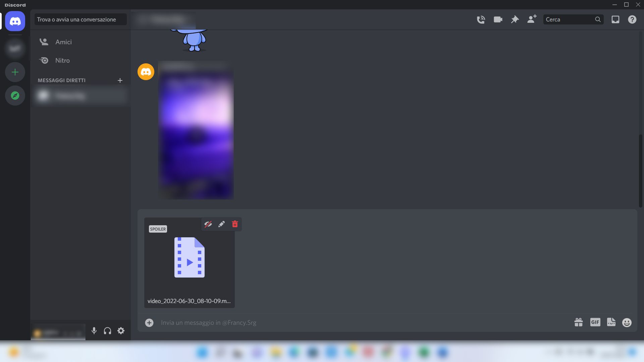The height and width of the screenshot is (362, 644).
Task: Open the sticker picker
Action: 611,322
